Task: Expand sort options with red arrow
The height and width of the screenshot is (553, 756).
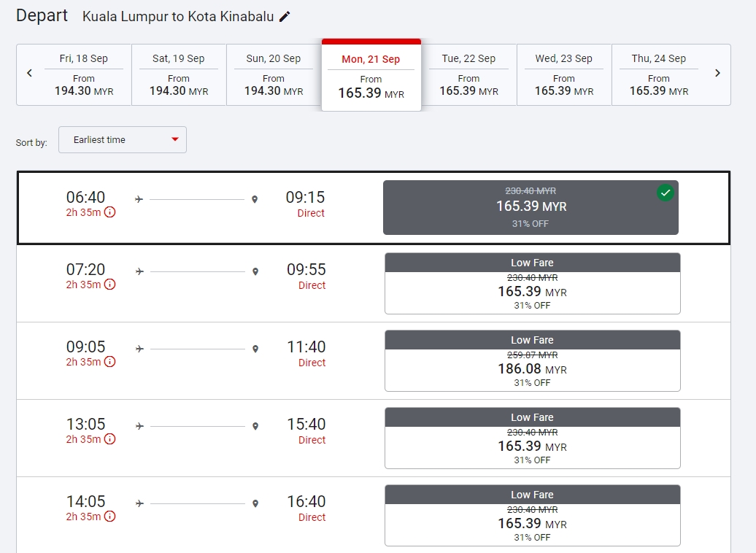Action: [x=175, y=140]
